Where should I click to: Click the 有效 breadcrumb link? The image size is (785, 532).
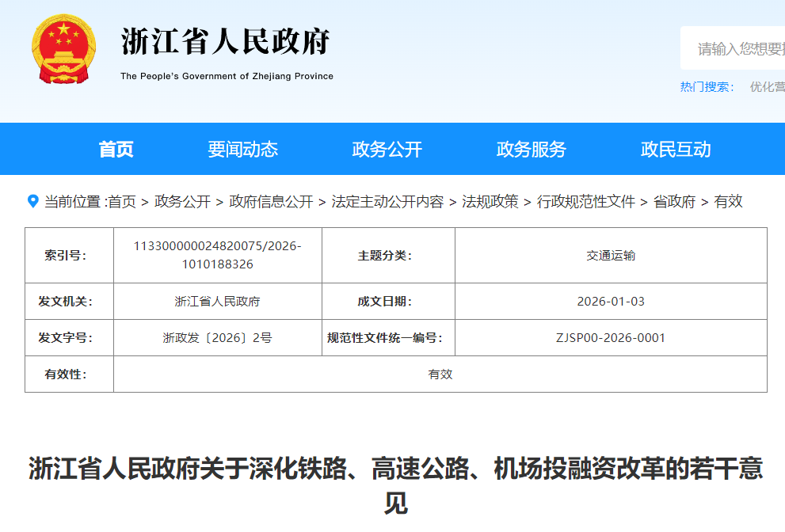pyautogui.click(x=728, y=202)
